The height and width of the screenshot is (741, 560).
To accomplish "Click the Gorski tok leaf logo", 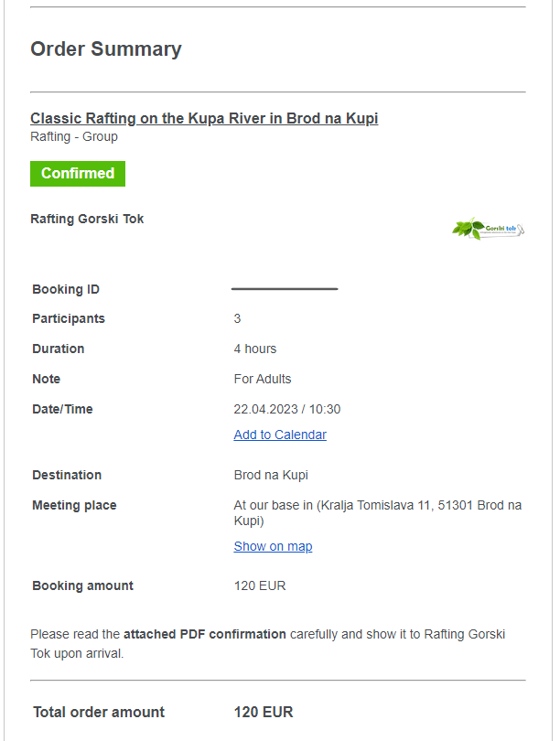I will point(488,229).
